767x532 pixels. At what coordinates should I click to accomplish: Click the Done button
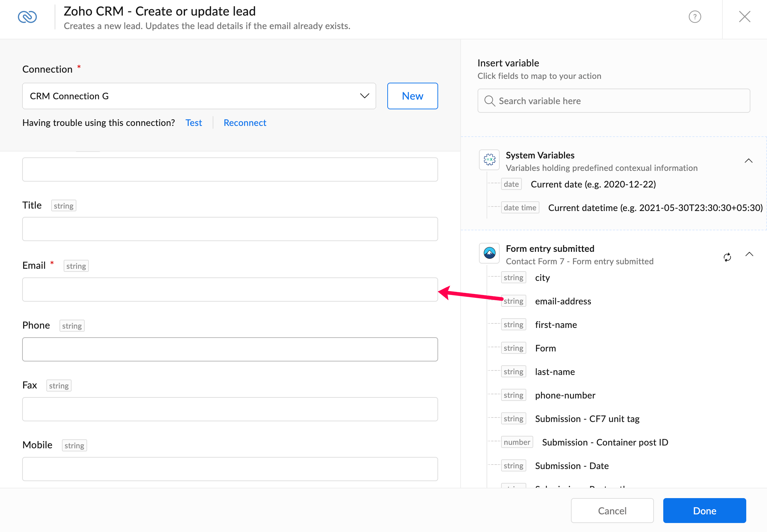point(704,511)
